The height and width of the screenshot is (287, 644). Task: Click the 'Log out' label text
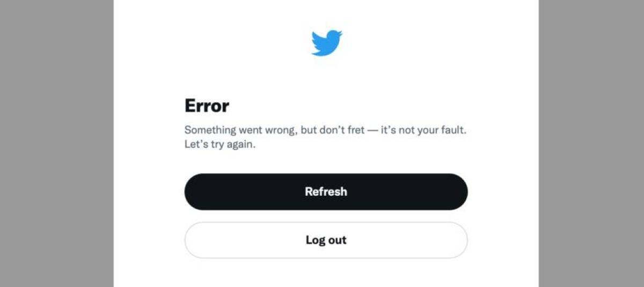pos(326,240)
